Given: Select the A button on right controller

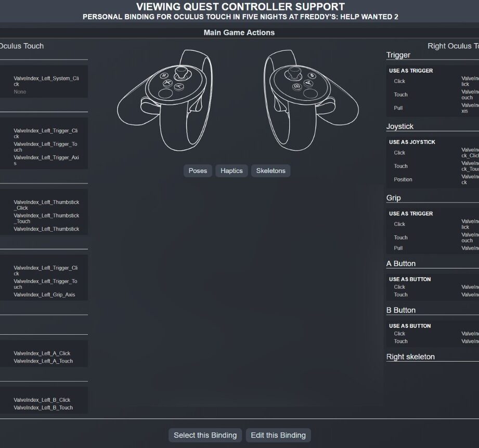Looking at the screenshot, I should click(x=308, y=83).
